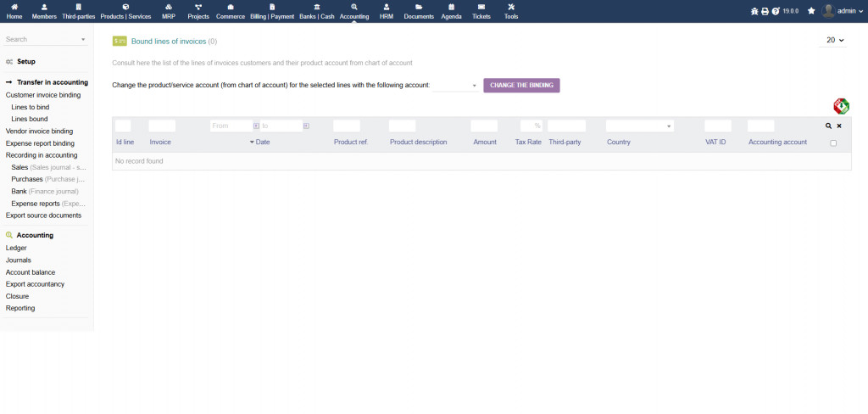The image size is (868, 414).
Task: Click the Id line filter field
Action: click(123, 126)
